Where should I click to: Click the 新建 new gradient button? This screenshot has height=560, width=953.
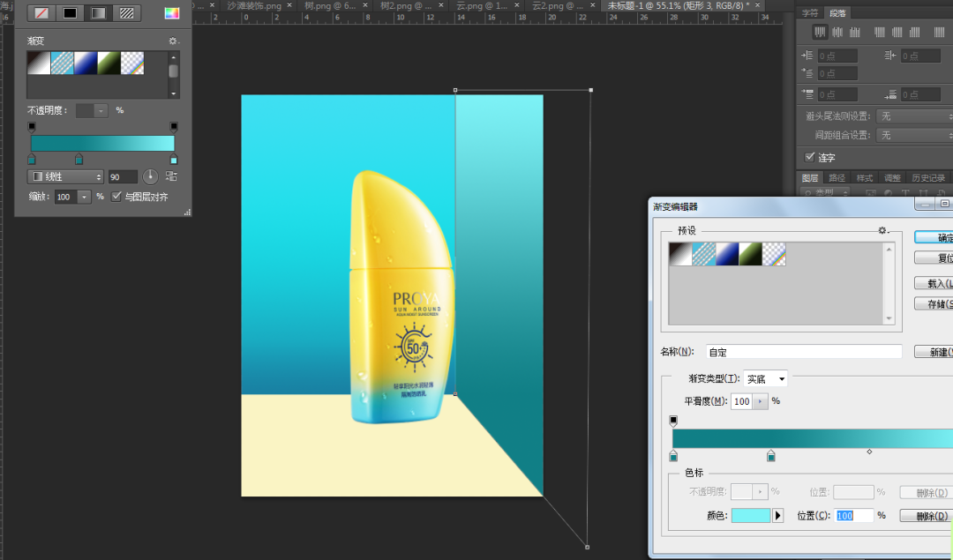[x=936, y=352]
